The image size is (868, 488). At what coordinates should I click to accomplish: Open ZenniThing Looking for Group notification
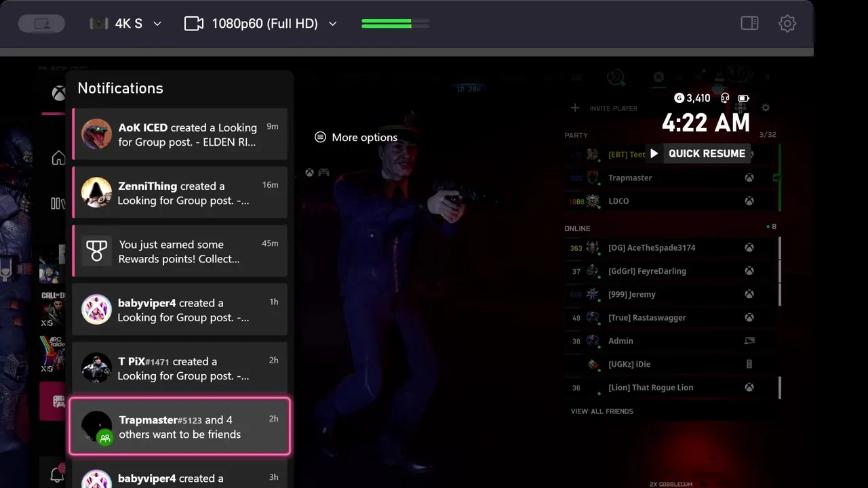click(x=180, y=192)
